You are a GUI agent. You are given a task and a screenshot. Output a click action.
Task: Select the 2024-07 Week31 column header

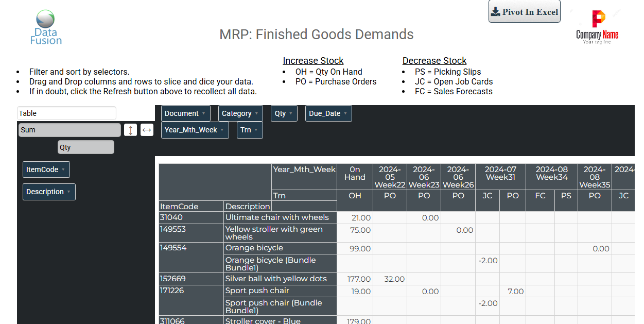[500, 173]
